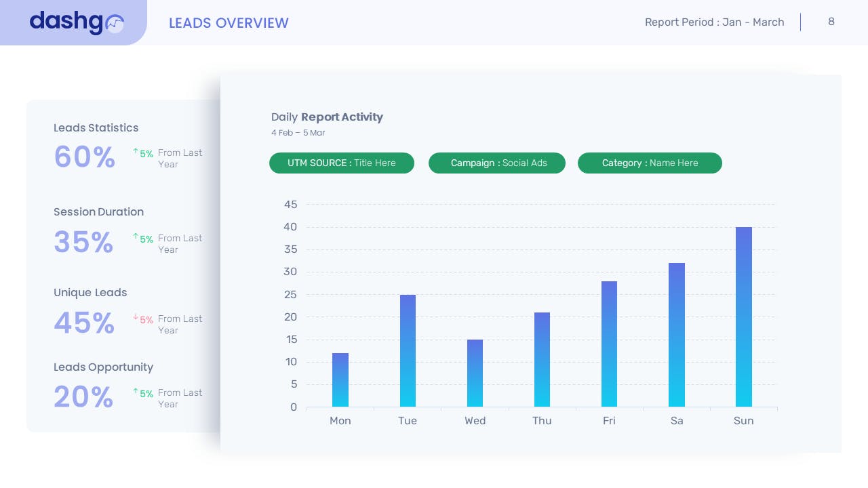This screenshot has width=868, height=488.
Task: Click green up arrow beside Leads Opportunity
Action: pyautogui.click(x=136, y=392)
